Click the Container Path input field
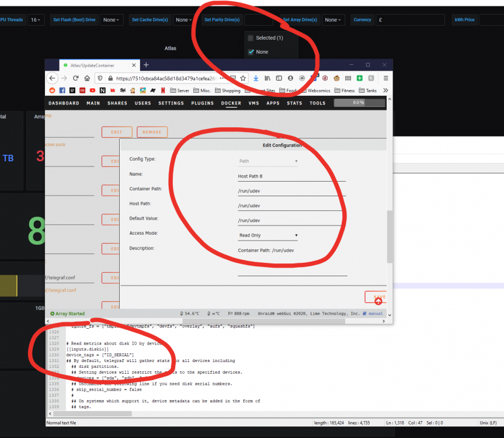 click(292, 191)
